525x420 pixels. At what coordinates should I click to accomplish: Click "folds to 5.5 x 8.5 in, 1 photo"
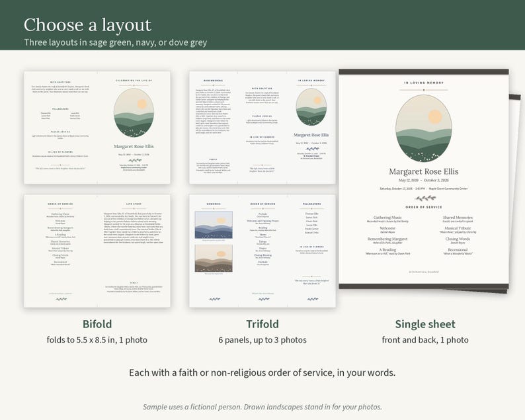click(x=97, y=340)
